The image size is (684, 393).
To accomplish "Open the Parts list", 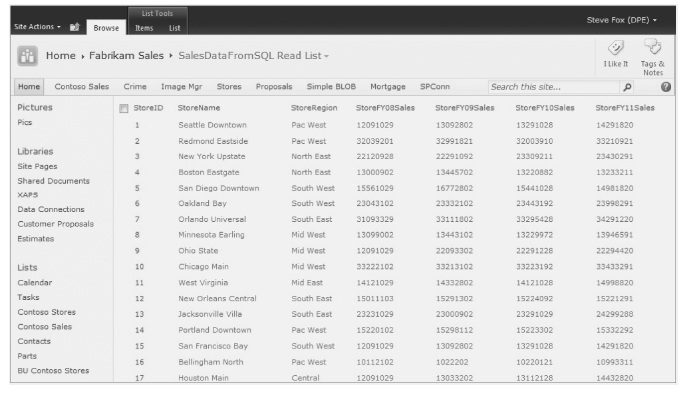I will (x=27, y=356).
